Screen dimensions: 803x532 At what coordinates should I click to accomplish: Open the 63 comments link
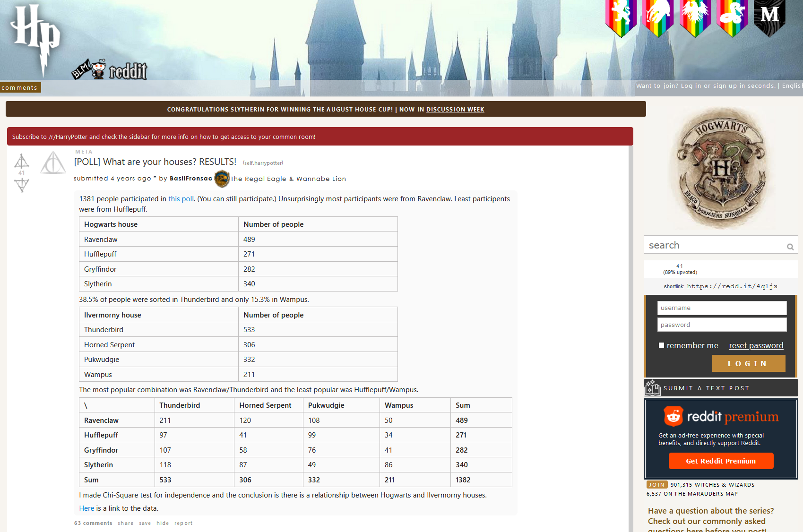[x=93, y=523]
